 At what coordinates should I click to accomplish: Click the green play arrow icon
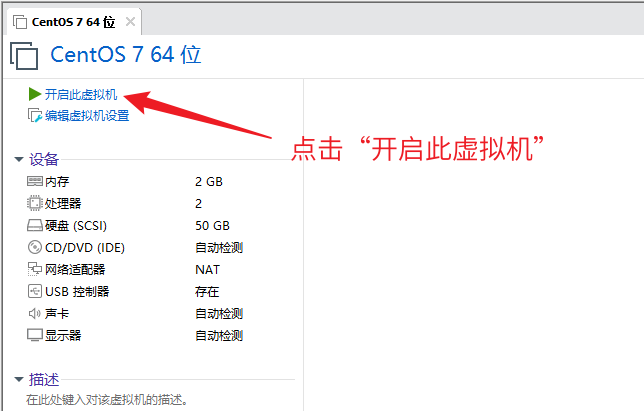[35, 94]
